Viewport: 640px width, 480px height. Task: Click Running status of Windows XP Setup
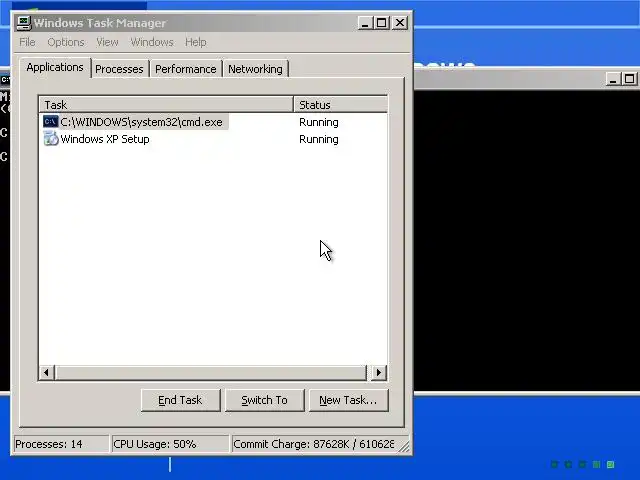click(x=319, y=139)
